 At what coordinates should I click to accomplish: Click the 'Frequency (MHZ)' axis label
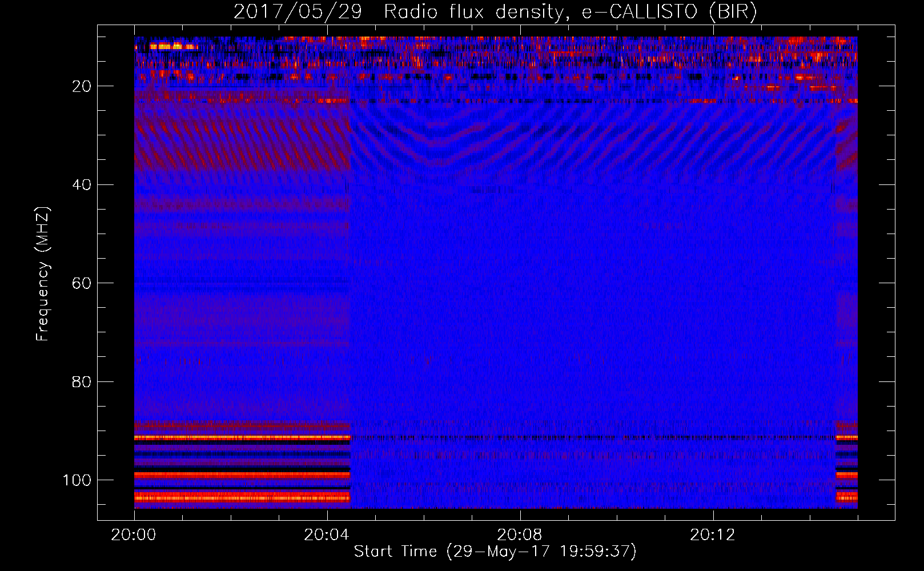tap(43, 274)
